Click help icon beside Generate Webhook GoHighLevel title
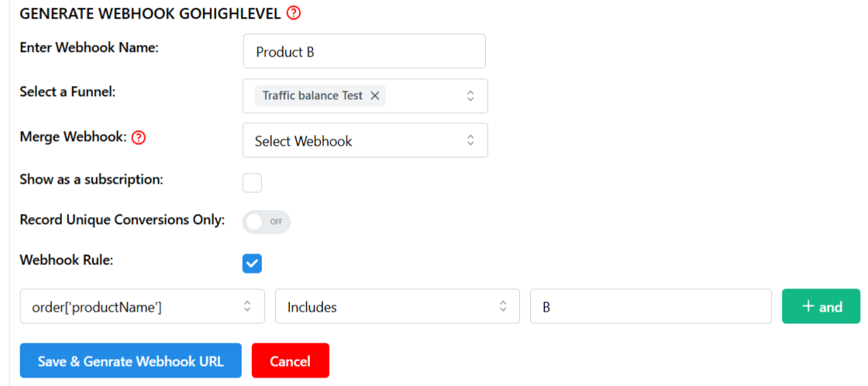The width and height of the screenshot is (868, 386). 294,13
